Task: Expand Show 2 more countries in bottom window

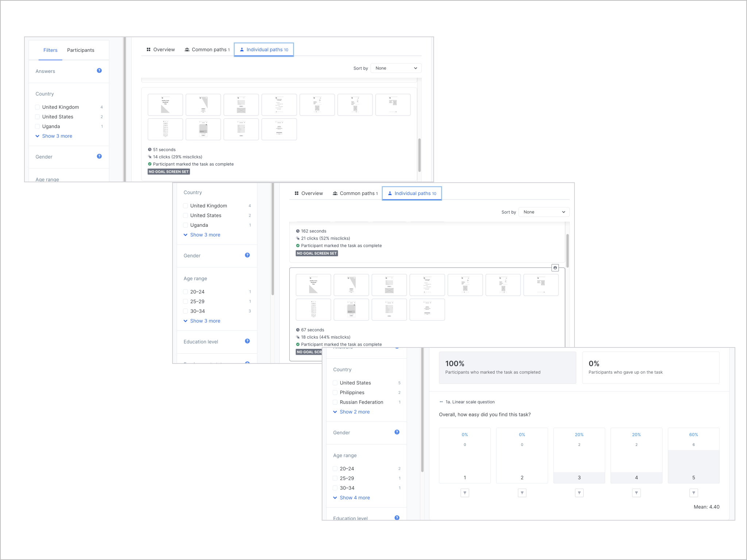Action: [x=352, y=412]
